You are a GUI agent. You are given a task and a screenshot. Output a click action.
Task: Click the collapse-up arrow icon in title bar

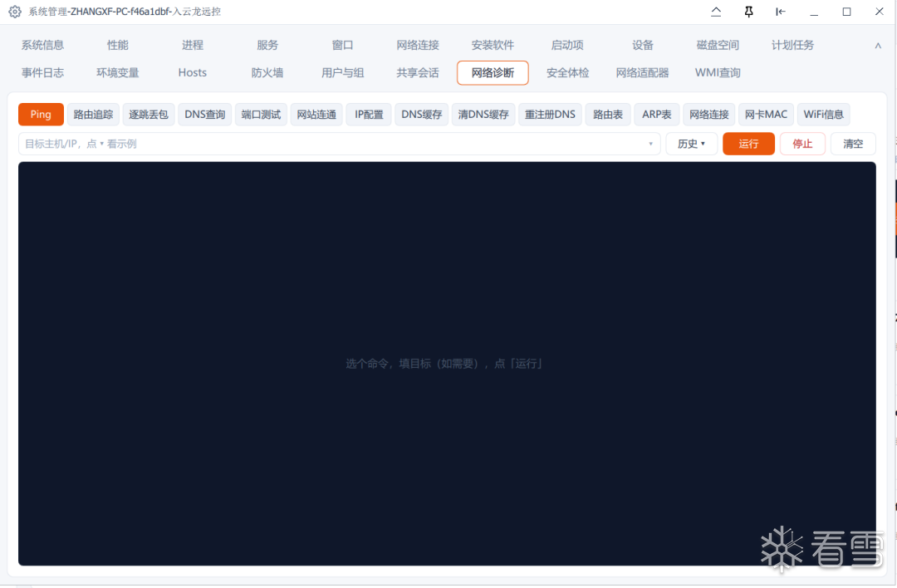point(716,12)
